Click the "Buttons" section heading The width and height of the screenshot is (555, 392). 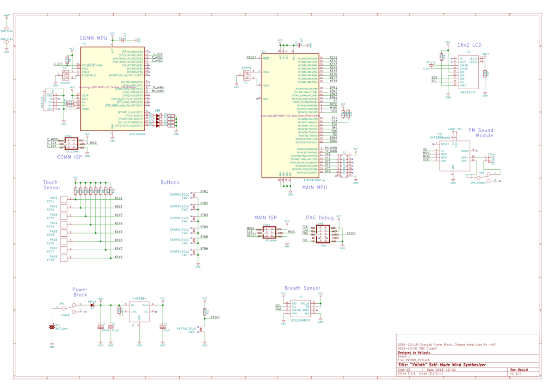(170, 183)
